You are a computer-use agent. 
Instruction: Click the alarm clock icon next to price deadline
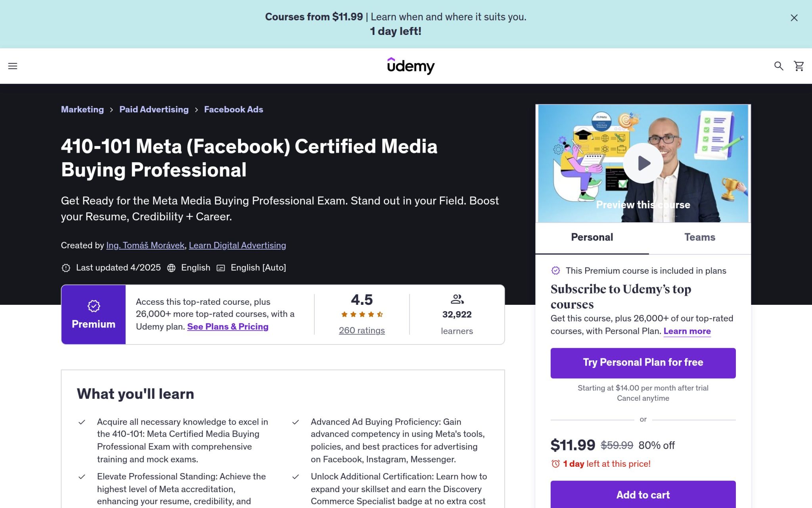(555, 464)
